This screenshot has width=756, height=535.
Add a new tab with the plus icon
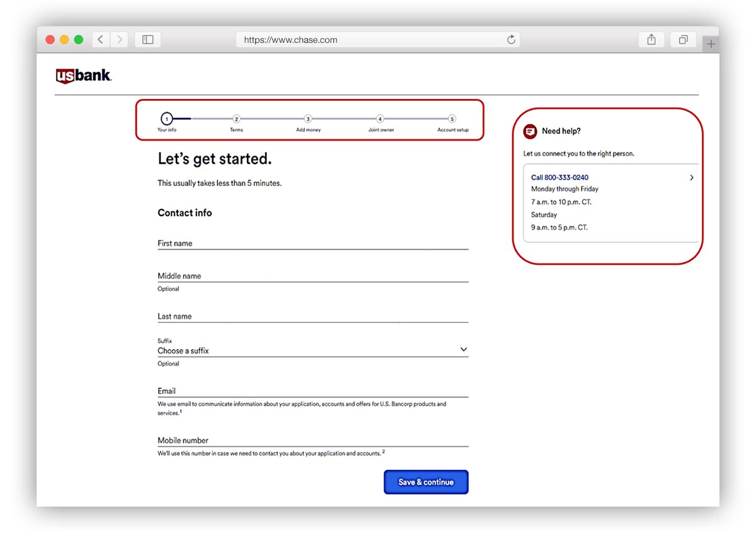711,44
